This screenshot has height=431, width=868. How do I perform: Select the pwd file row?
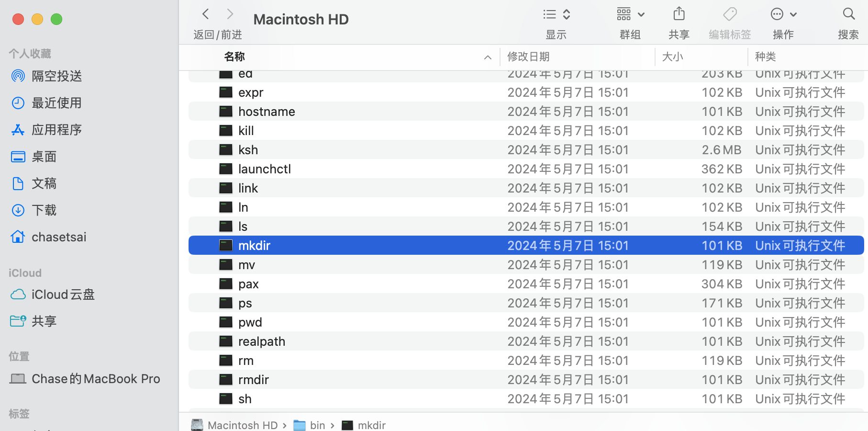coord(526,322)
